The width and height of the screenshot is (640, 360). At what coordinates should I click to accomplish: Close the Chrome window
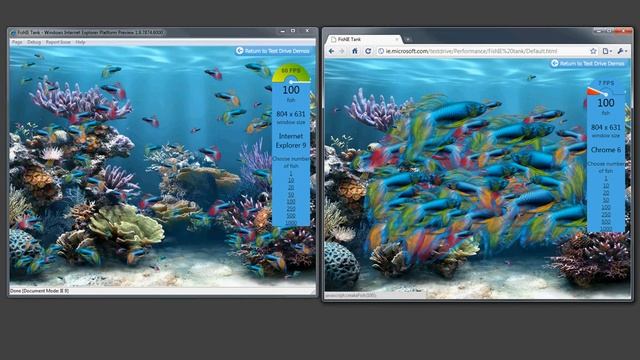point(624,31)
